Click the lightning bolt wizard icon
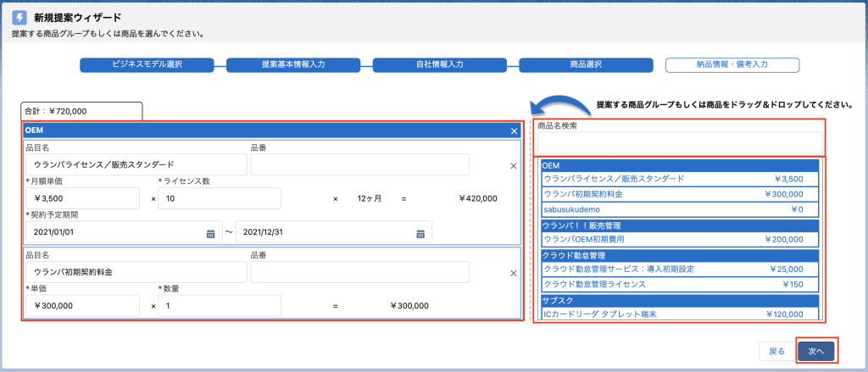This screenshot has height=372, width=868. (x=19, y=17)
